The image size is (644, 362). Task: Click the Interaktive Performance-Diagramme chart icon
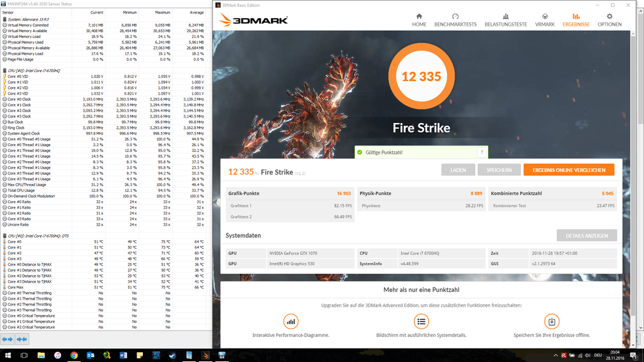tap(291, 321)
